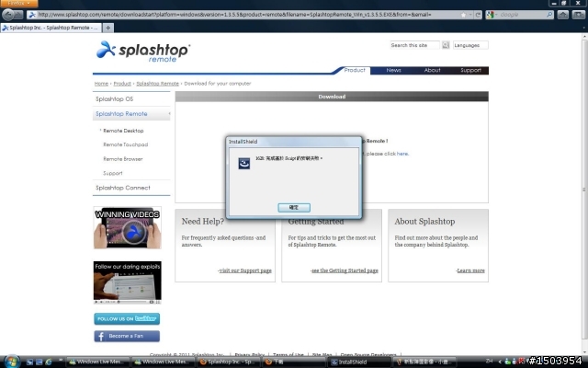
Task: Go to the browser home page icon
Action: pyautogui.click(x=563, y=15)
